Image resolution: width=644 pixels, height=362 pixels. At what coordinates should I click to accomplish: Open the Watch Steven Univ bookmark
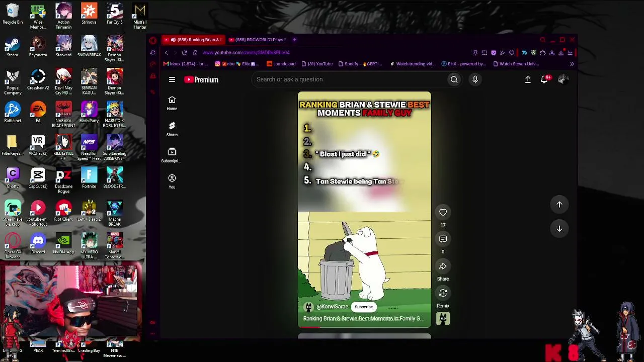click(x=516, y=64)
